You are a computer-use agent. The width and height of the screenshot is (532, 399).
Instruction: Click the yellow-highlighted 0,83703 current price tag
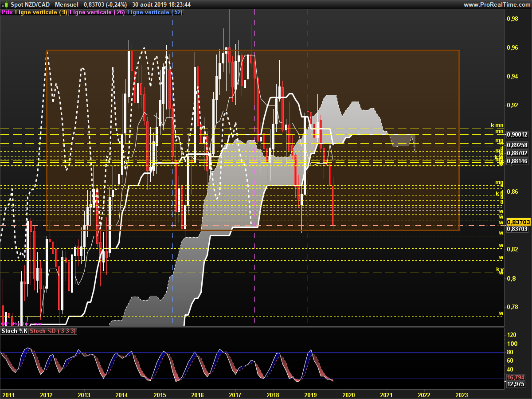[x=518, y=222]
